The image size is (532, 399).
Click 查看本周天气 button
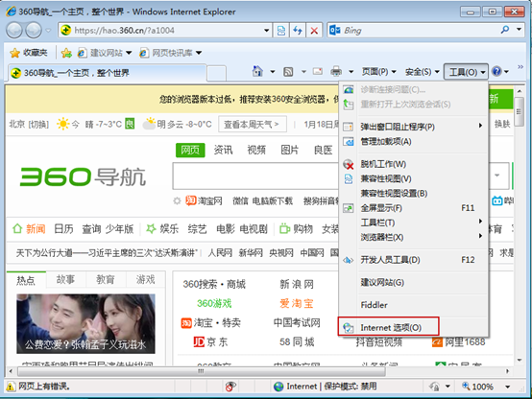253,125
